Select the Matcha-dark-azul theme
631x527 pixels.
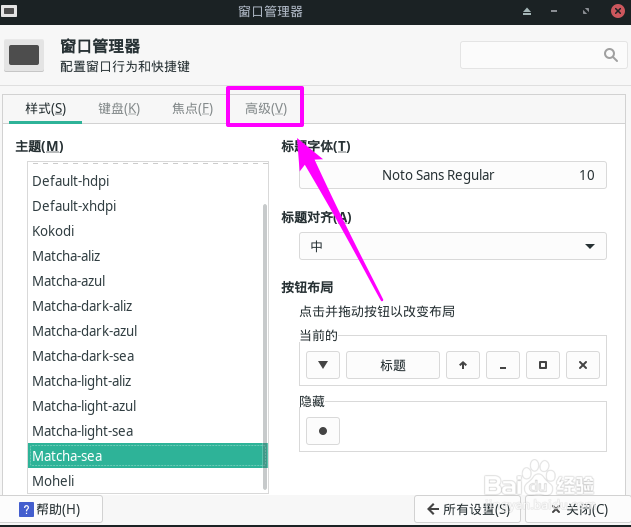pos(147,331)
